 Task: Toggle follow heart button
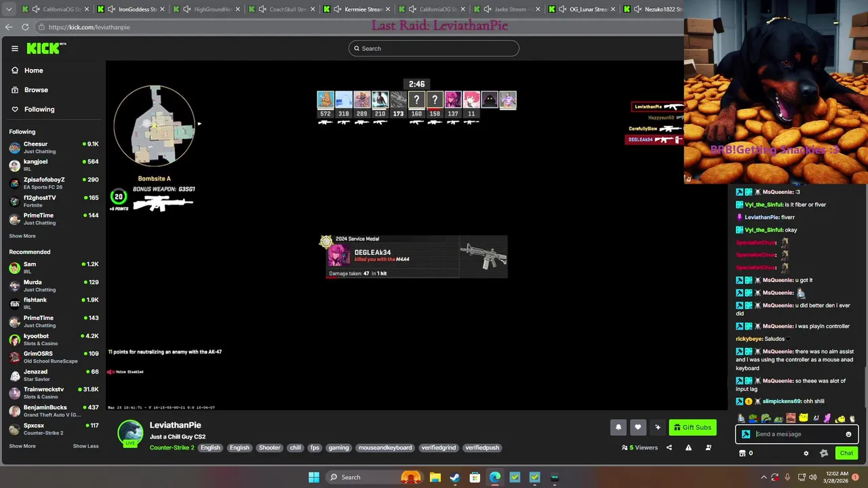(637, 427)
